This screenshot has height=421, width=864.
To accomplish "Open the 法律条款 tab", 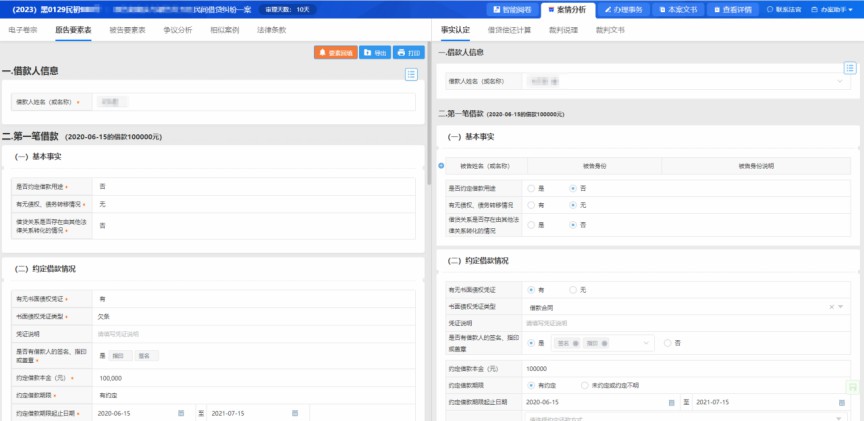I will tap(271, 30).
